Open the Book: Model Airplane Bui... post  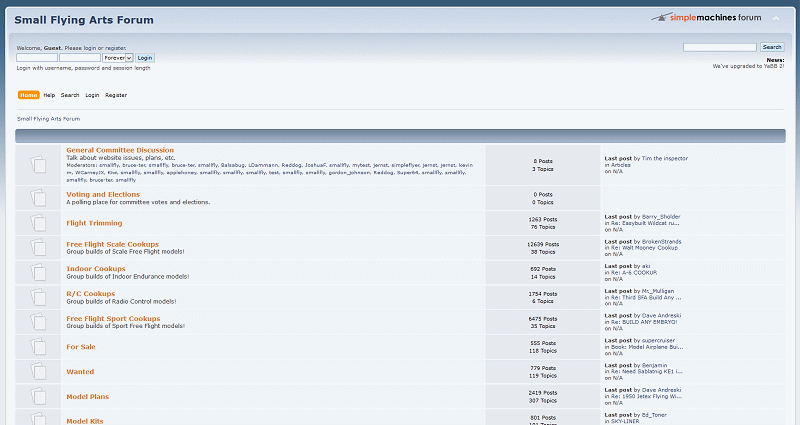coord(647,347)
